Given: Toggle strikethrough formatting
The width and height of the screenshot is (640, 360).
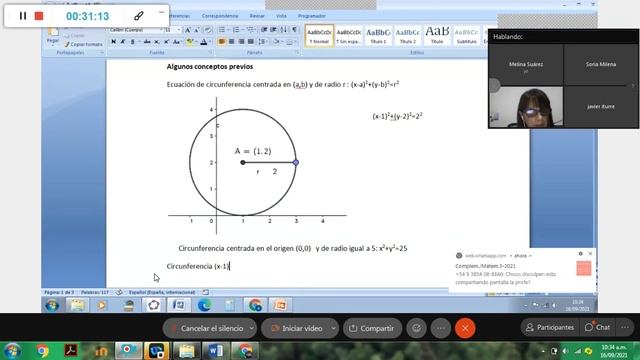Looking at the screenshot, I should click(147, 42).
